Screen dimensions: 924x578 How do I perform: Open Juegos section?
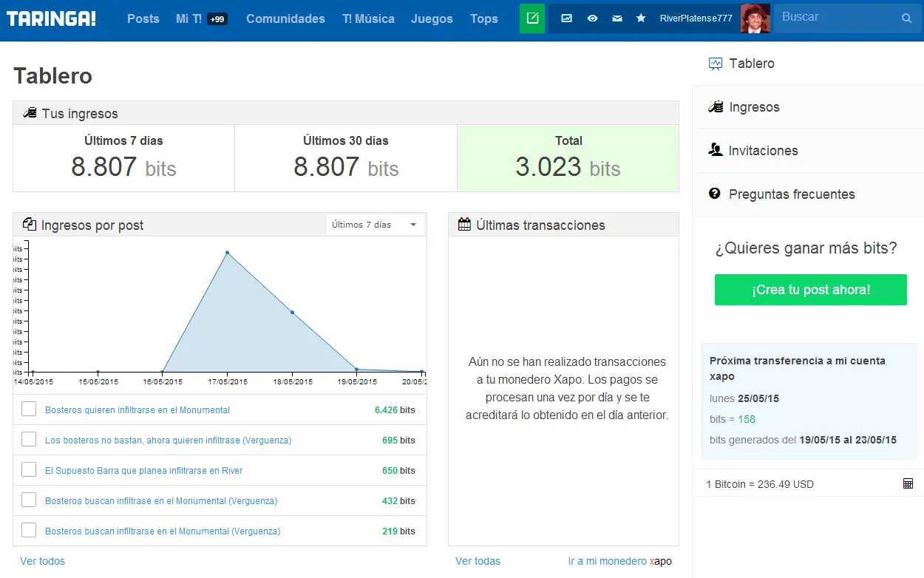(432, 18)
